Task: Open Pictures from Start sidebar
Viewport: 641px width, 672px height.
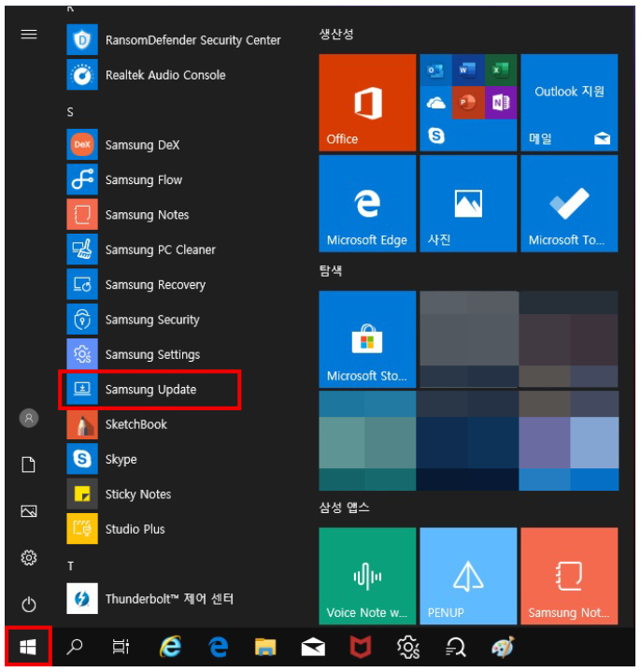Action: 29,511
